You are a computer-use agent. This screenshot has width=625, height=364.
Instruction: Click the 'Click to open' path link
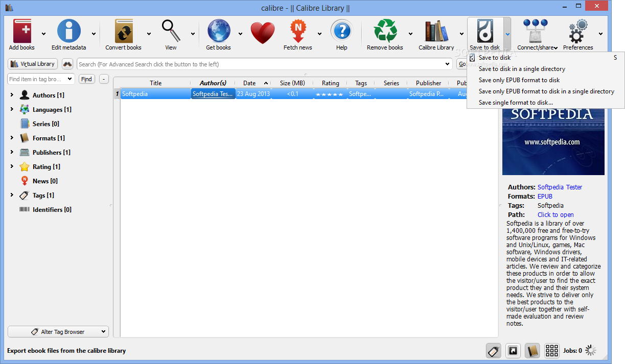coord(555,215)
